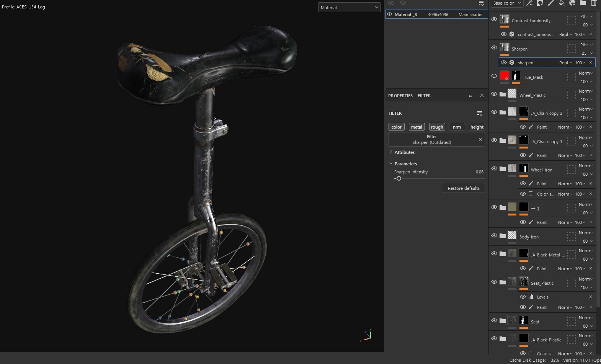Viewport: 601px width, 364px height.
Task: Toggle visibility of Wheel_Iron folder
Action: [x=494, y=168]
